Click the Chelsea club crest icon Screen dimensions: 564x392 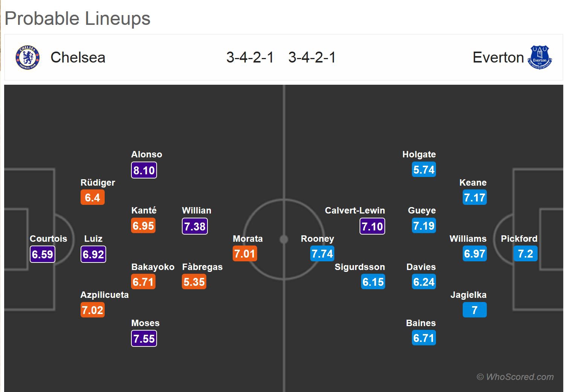tap(27, 57)
